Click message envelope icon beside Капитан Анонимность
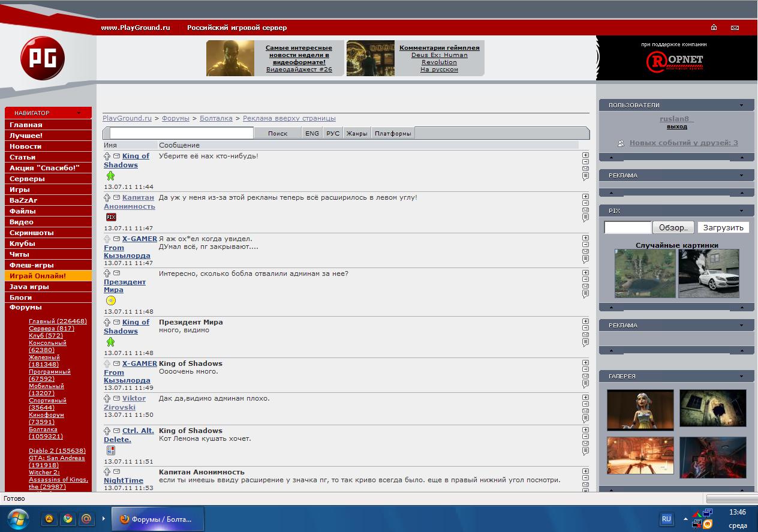 116,197
